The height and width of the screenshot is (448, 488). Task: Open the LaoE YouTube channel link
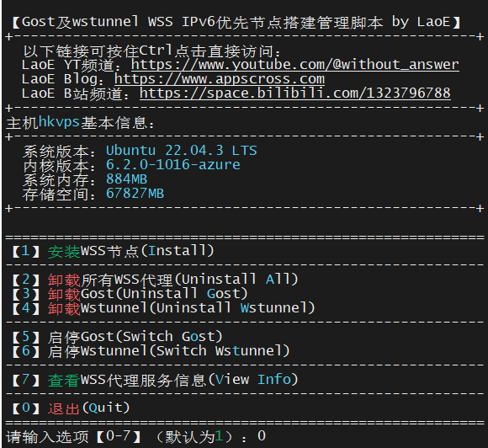(x=295, y=65)
